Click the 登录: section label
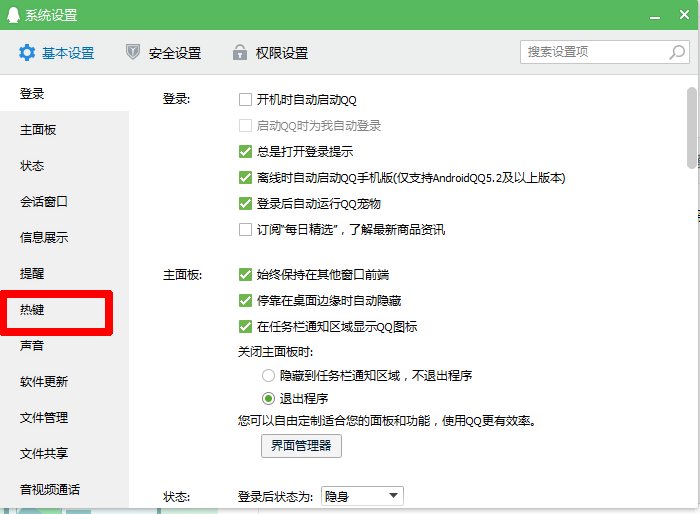This screenshot has height=514, width=700. click(x=176, y=99)
